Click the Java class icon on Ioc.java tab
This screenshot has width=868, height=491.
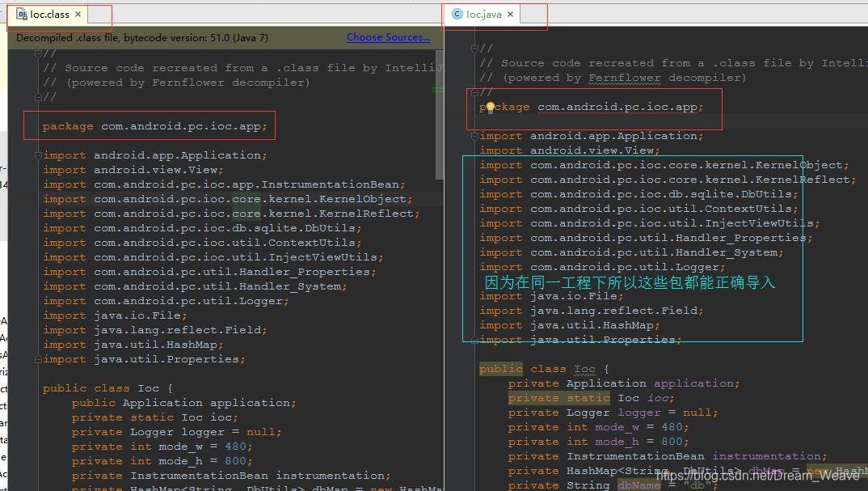click(x=457, y=15)
